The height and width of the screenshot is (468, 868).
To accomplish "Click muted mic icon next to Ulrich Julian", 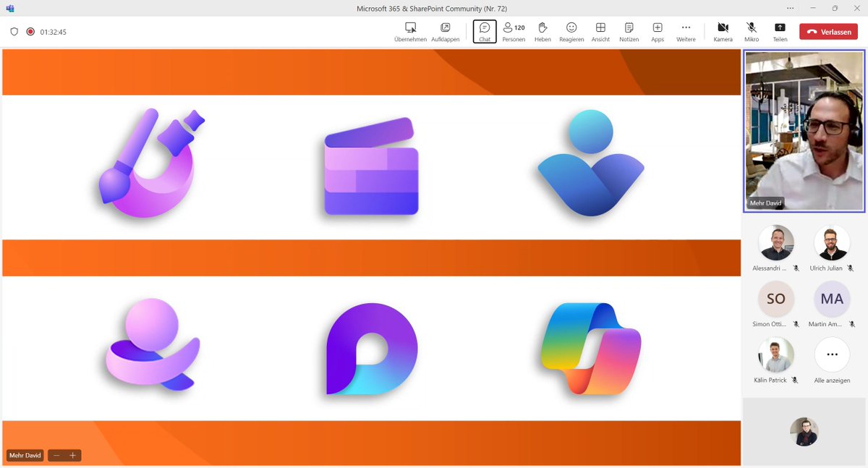I will (x=851, y=268).
